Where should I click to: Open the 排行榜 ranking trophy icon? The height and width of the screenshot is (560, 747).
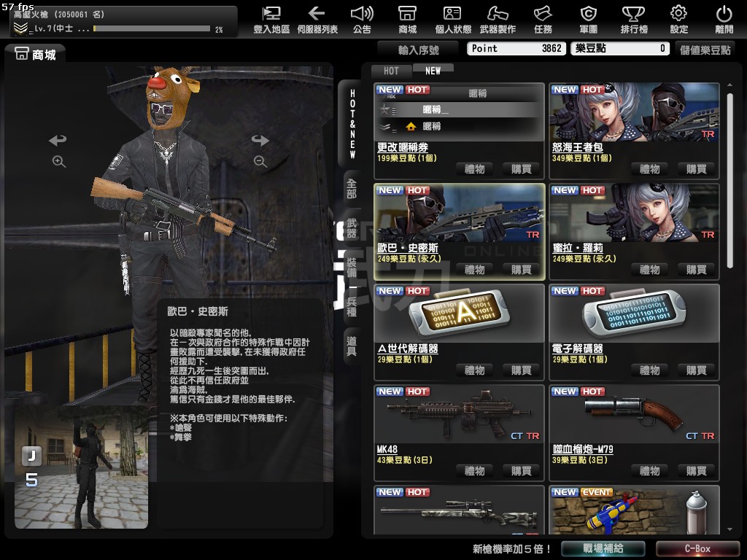pyautogui.click(x=633, y=14)
